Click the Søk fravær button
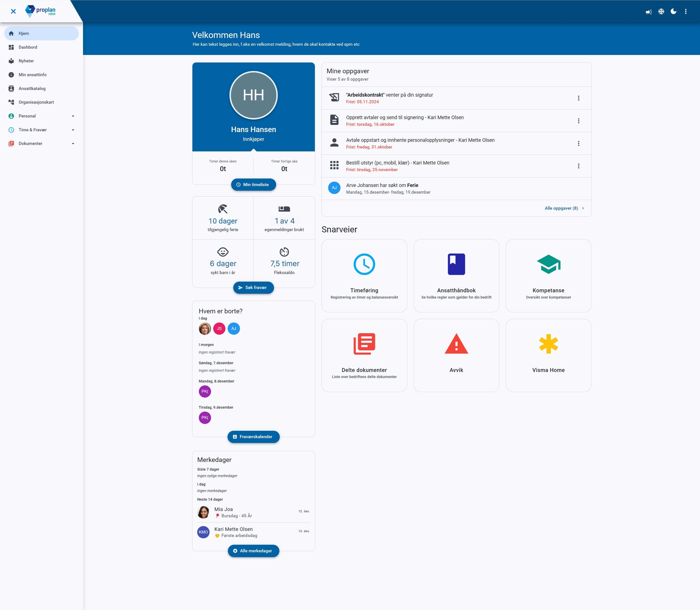Image resolution: width=700 pixels, height=610 pixels. click(x=253, y=288)
